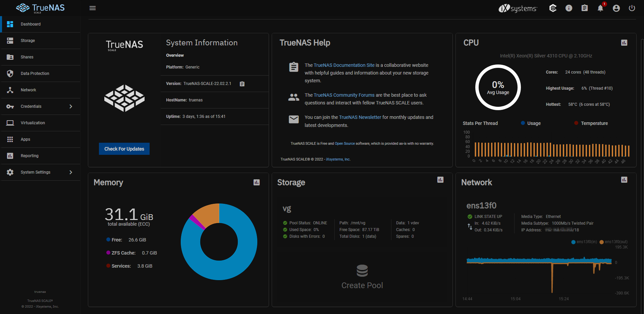Toggle the ens13f0(in) legend series
644x314 pixels.
point(584,242)
